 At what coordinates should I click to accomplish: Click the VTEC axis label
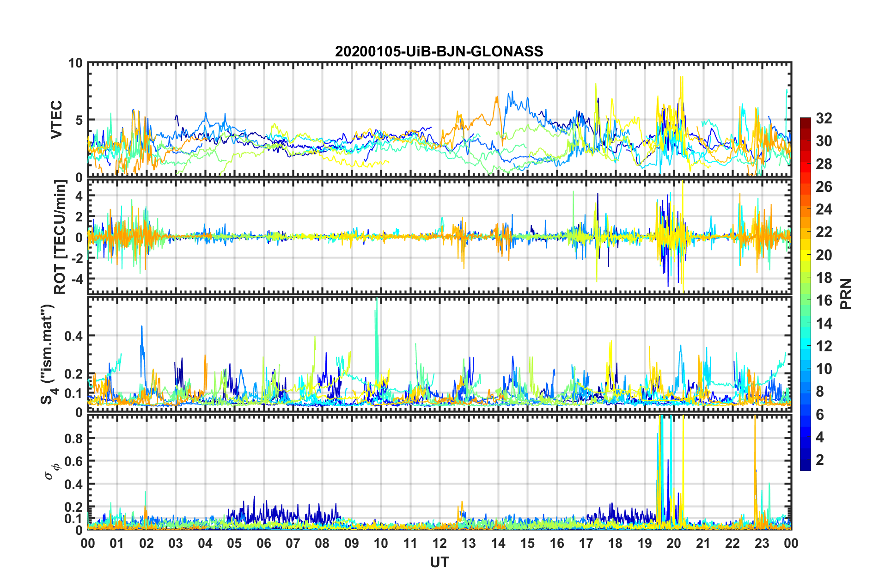[x=56, y=120]
